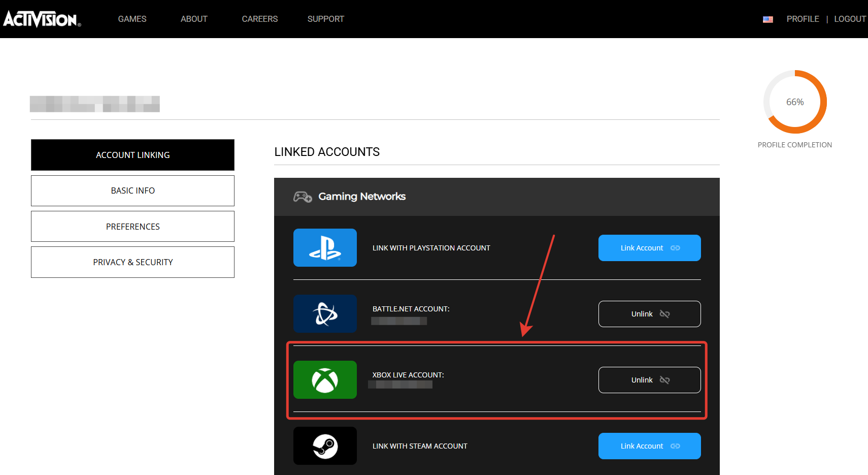The width and height of the screenshot is (868, 475).
Task: Link the Steam account
Action: pos(650,446)
